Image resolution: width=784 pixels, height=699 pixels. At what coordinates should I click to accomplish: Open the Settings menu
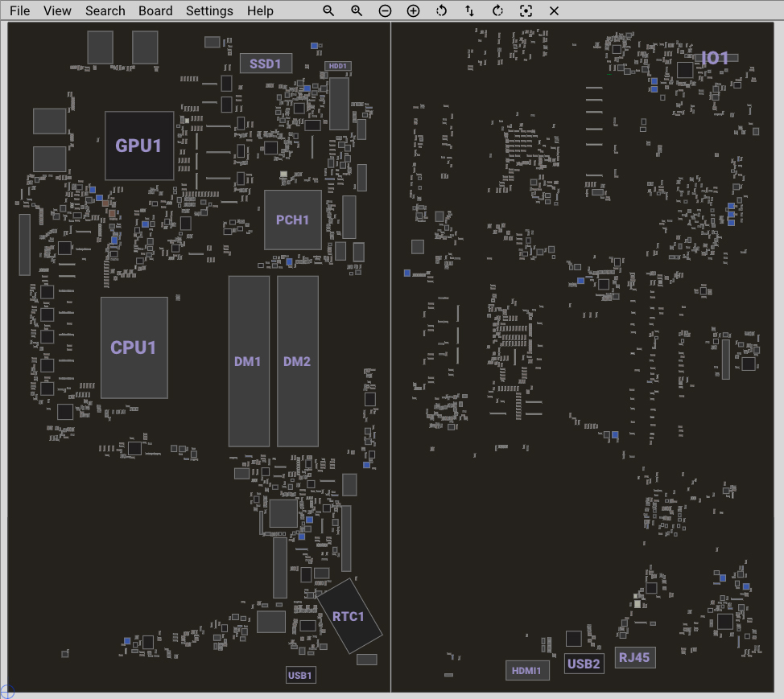point(209,11)
